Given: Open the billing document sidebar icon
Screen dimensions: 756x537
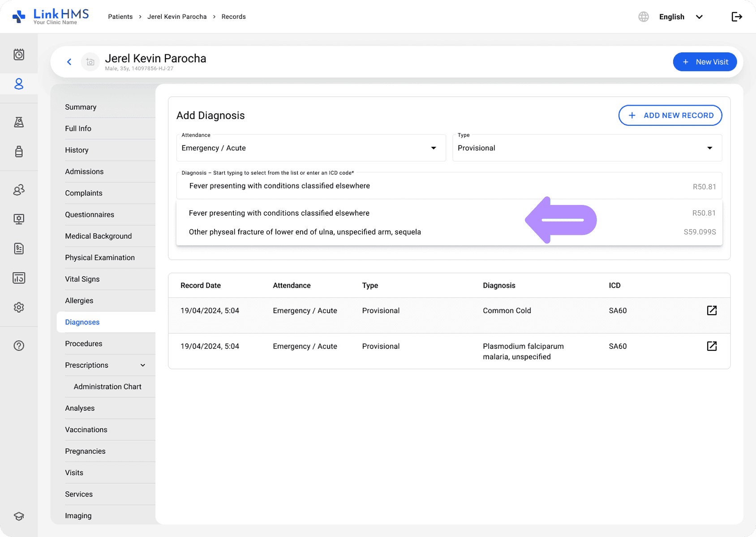Looking at the screenshot, I should coord(19,248).
